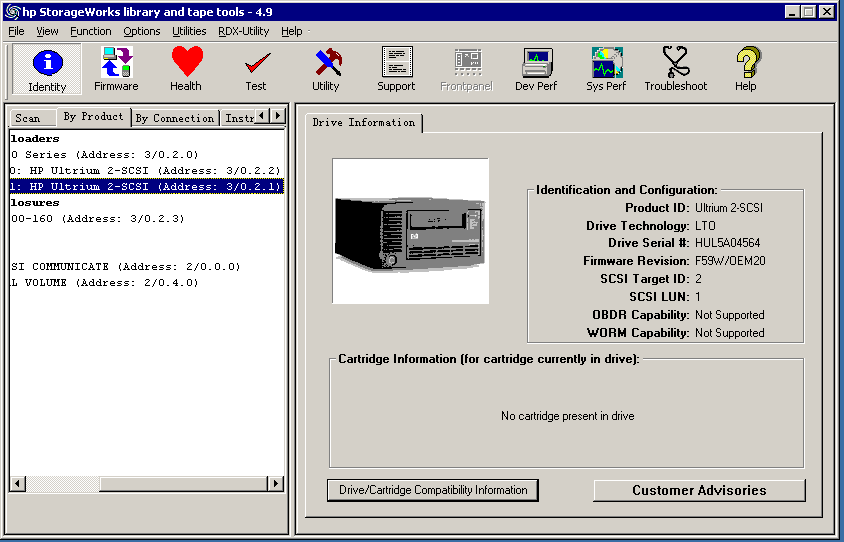Click the Firmware Revision value F59W/OEM20
This screenshot has height=542, width=844.
click(730, 261)
